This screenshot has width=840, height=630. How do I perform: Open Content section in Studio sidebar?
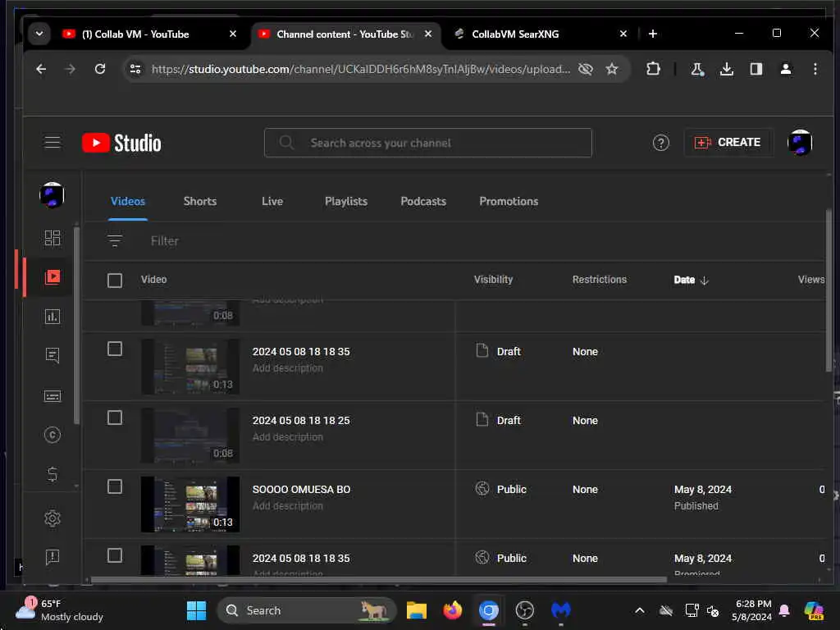pos(52,277)
